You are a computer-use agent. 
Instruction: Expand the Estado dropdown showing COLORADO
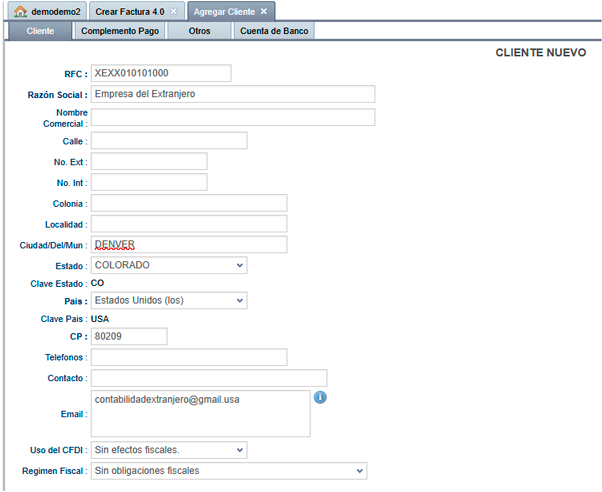(x=168, y=265)
